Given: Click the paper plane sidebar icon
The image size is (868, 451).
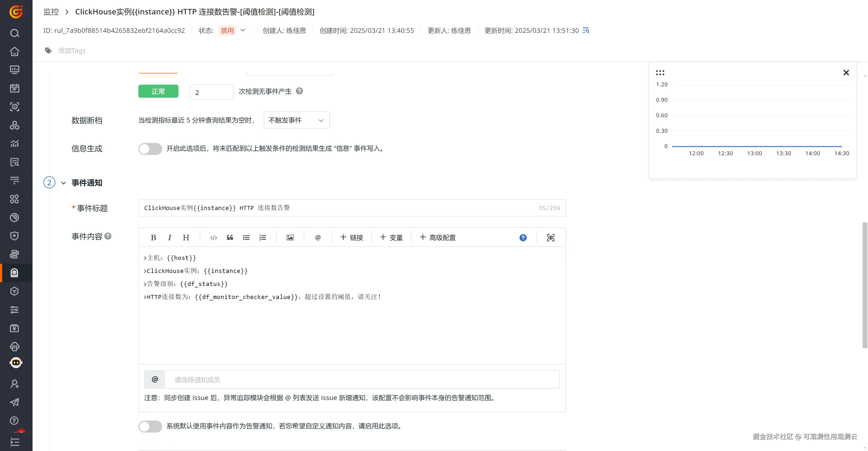Looking at the screenshot, I should click(14, 402).
